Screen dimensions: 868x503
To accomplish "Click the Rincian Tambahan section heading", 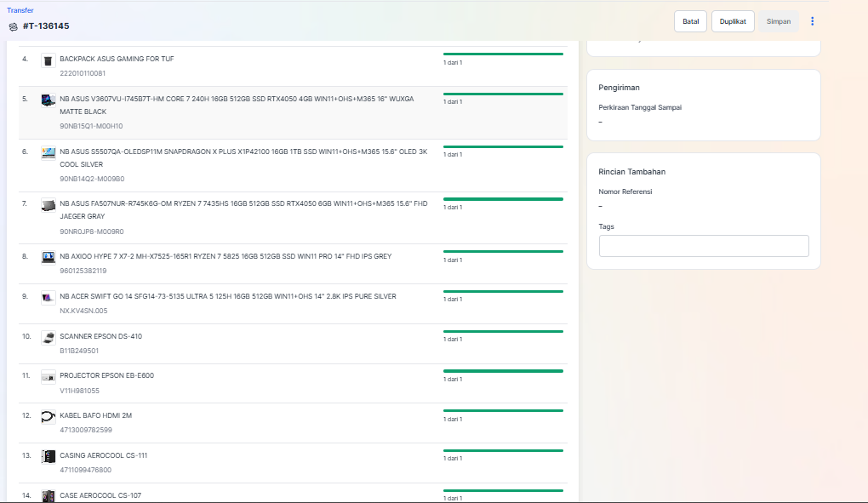I will click(x=631, y=172).
